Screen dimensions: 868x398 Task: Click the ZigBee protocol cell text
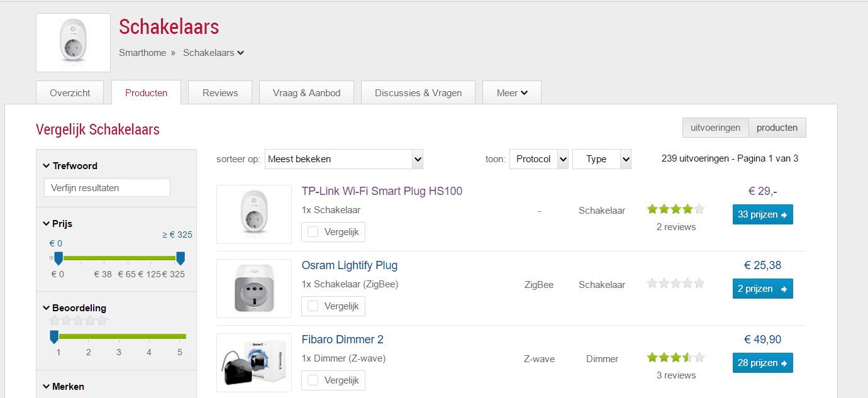(x=539, y=285)
